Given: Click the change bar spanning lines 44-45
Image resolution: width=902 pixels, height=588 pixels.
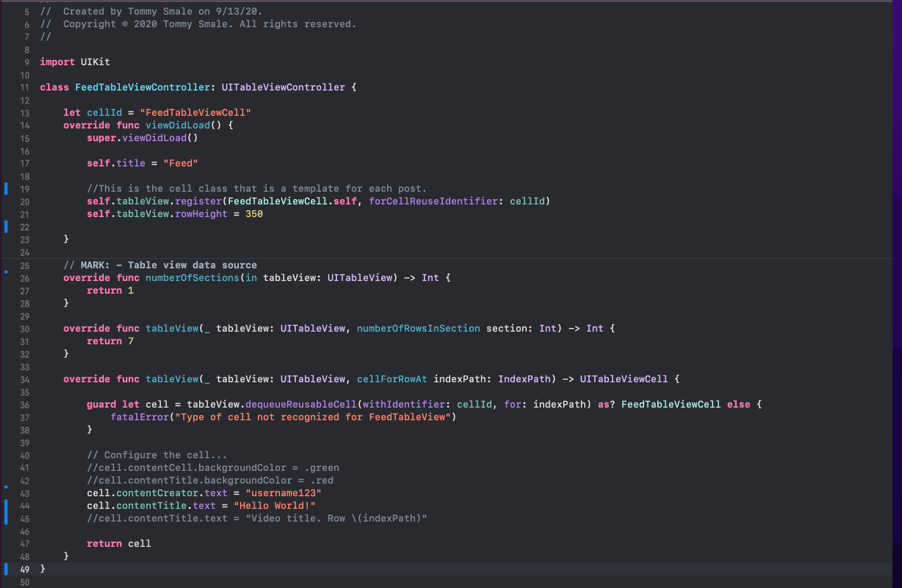Looking at the screenshot, I should coord(4,511).
